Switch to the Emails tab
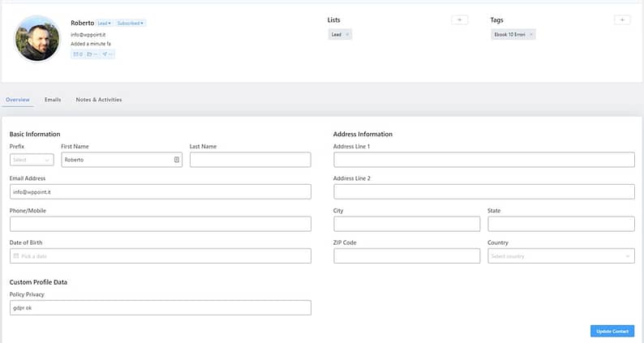644x343 pixels. coord(53,100)
